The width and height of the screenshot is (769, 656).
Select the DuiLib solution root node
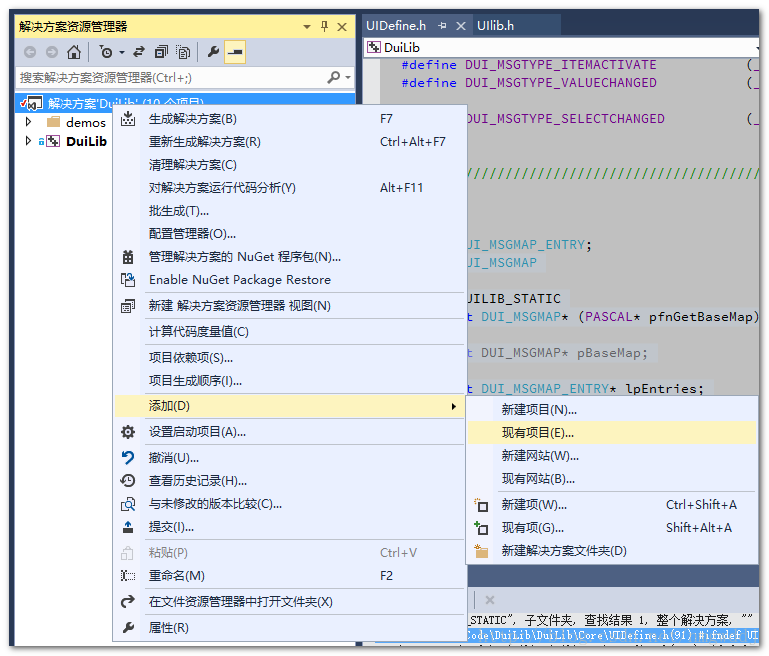[185, 103]
